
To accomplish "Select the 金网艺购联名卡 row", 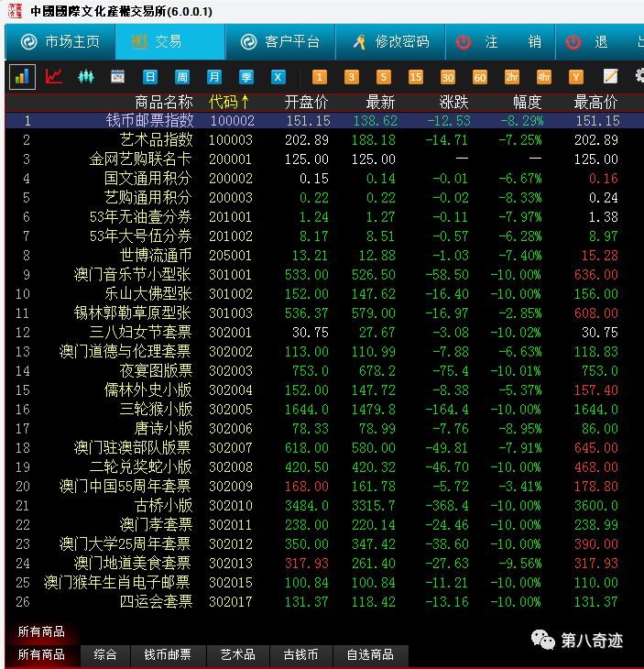I will tap(324, 159).
